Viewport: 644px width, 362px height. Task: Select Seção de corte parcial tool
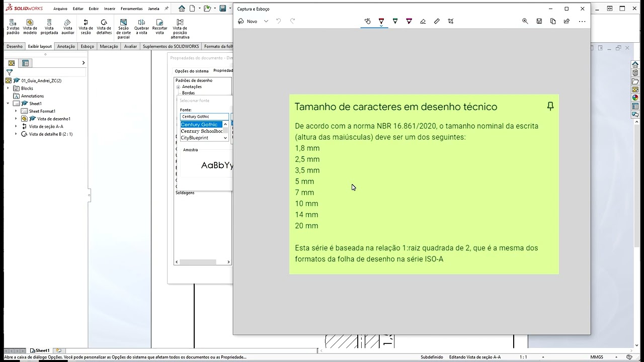123,29
